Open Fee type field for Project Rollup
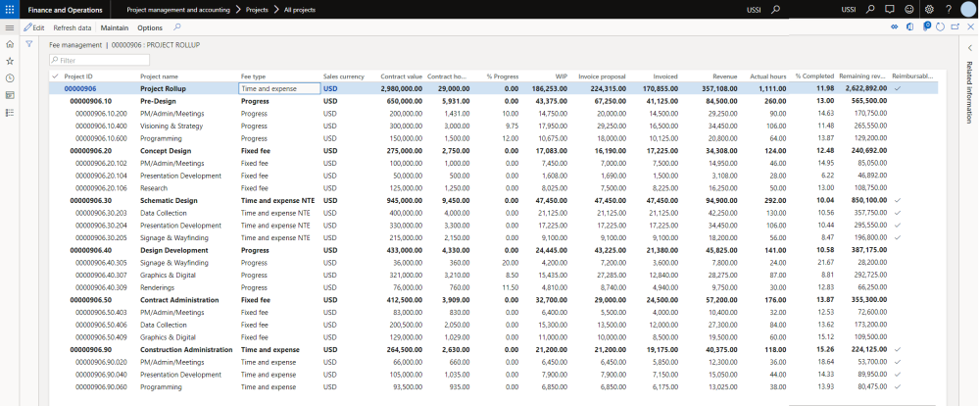 click(x=279, y=88)
